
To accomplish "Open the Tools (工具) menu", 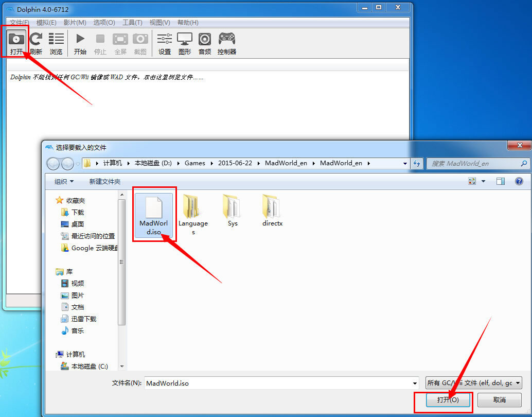I will (x=132, y=23).
